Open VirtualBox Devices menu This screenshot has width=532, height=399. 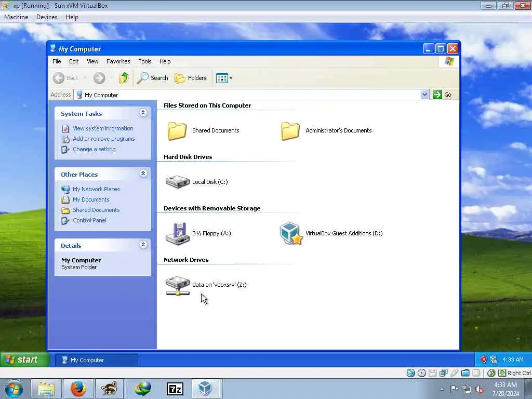(x=47, y=17)
